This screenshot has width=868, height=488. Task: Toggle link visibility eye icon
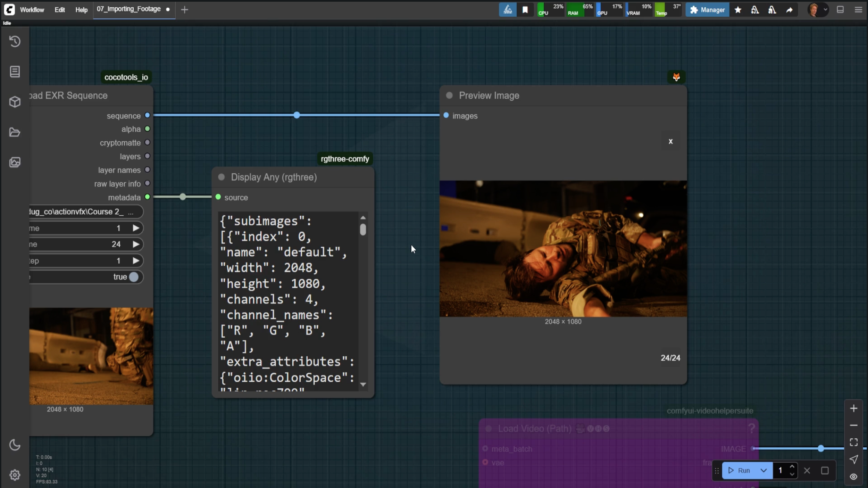click(x=853, y=476)
